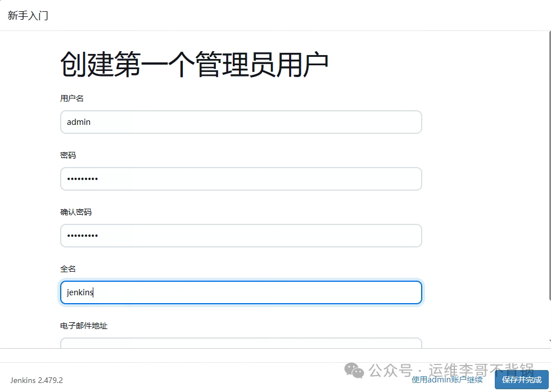Click the 全名 field containing jenkins

(x=241, y=292)
